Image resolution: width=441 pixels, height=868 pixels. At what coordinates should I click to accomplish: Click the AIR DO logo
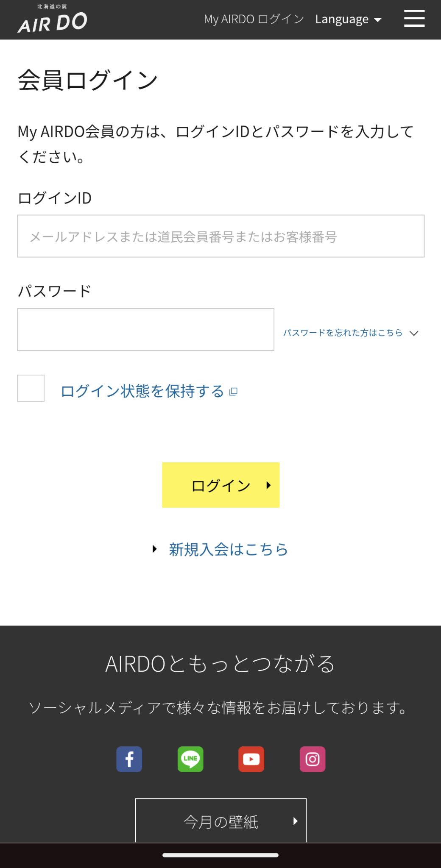click(53, 20)
